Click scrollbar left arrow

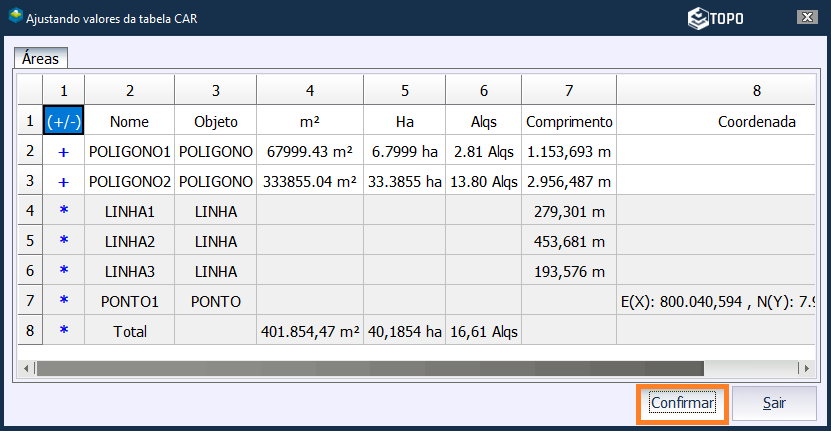[x=29, y=368]
